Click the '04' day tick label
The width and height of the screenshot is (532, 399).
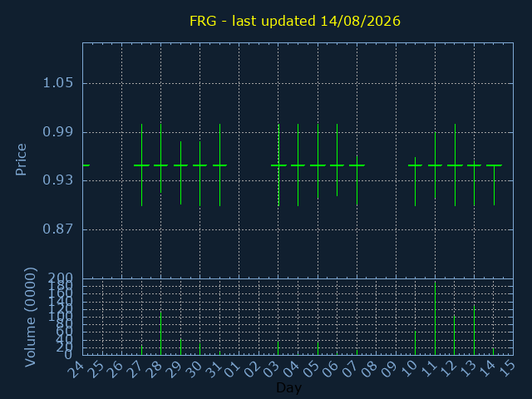click(292, 369)
